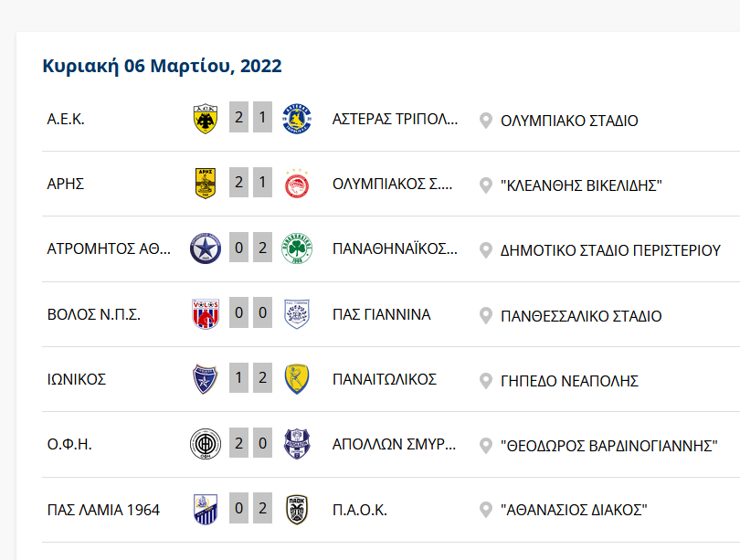Select the ΠΑΝΘΕΣΣΑΛΙΚΟ ΣΤΑΔΙΟ venue name
The height and width of the screenshot is (560, 740).
(581, 316)
